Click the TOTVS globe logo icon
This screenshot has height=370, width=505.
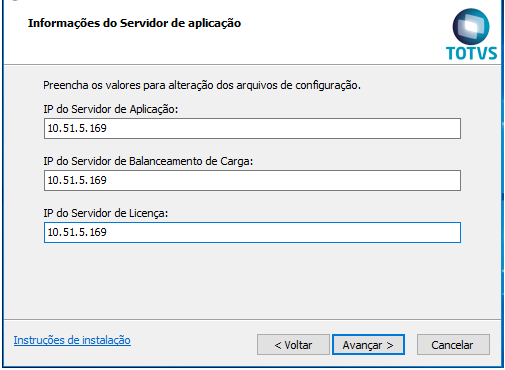coord(471,27)
